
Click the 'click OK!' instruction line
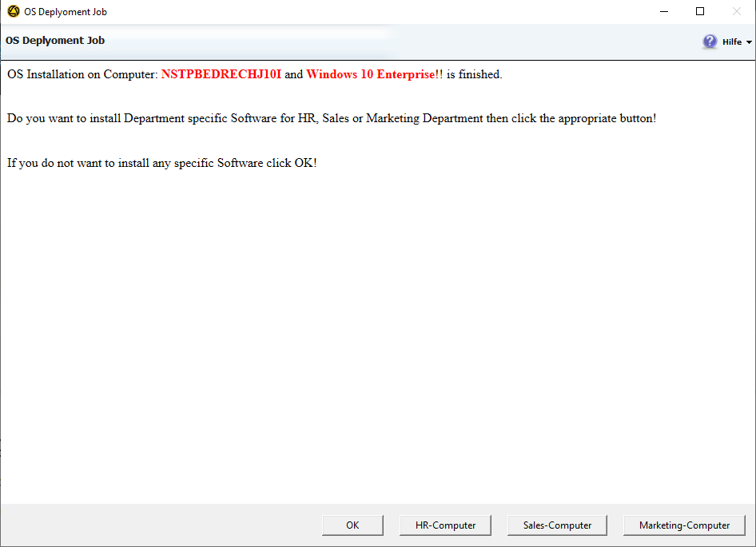tap(162, 163)
